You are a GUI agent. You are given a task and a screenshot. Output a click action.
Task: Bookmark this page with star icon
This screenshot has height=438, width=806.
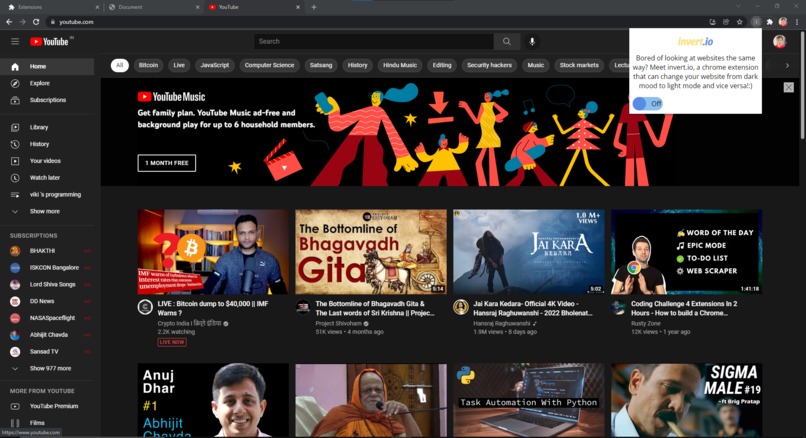pyautogui.click(x=739, y=22)
